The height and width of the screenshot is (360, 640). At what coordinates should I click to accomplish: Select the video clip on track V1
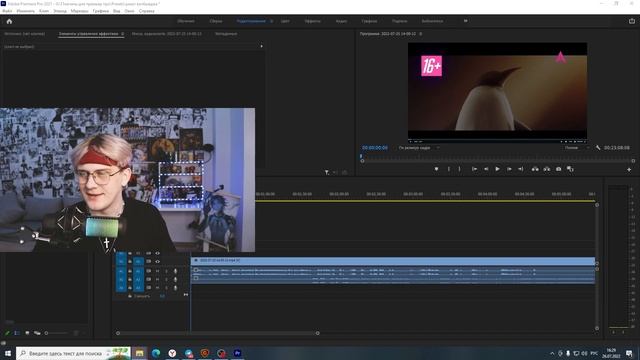[393, 260]
